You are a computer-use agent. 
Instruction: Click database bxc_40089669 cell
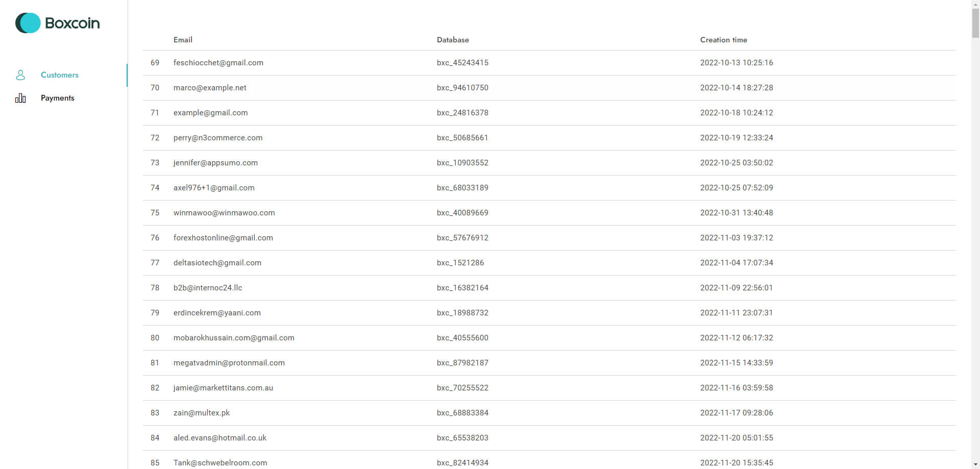click(462, 213)
